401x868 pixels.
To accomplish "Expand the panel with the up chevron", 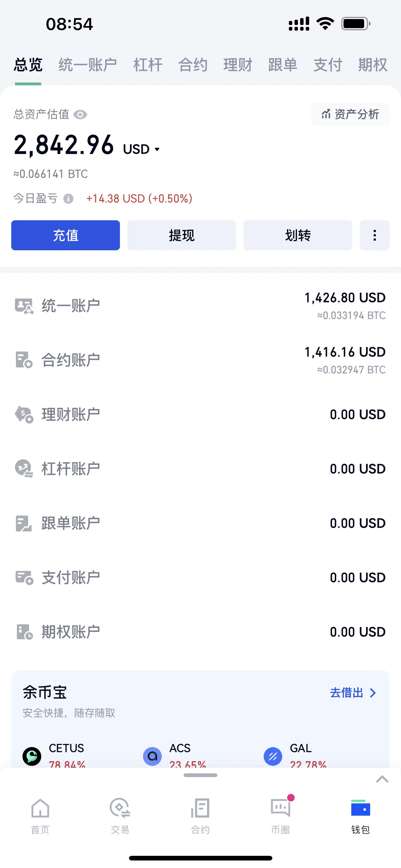I will [382, 779].
